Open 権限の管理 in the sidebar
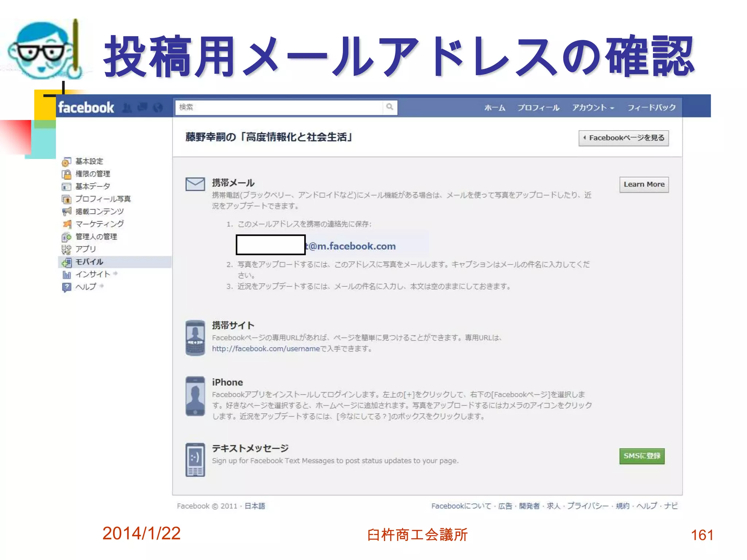 (x=93, y=174)
